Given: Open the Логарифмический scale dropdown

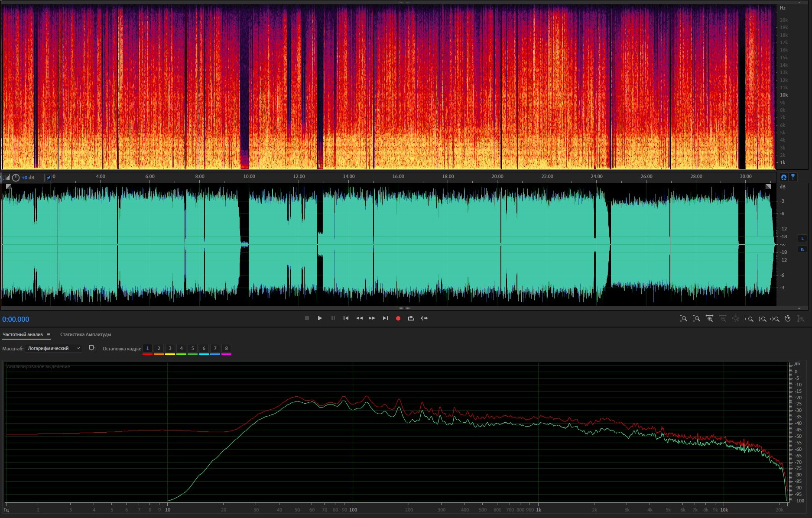Looking at the screenshot, I should (53, 348).
